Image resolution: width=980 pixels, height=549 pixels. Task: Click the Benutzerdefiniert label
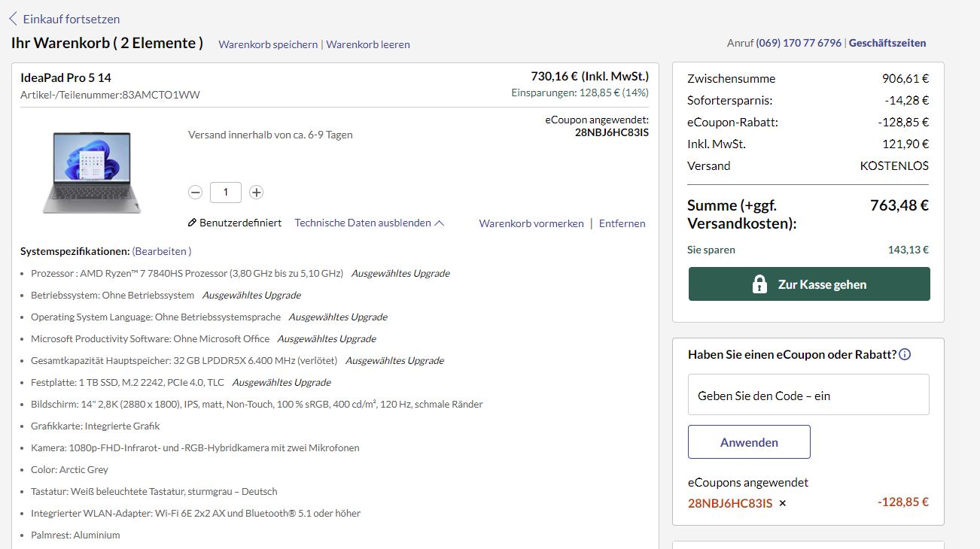[x=240, y=223]
